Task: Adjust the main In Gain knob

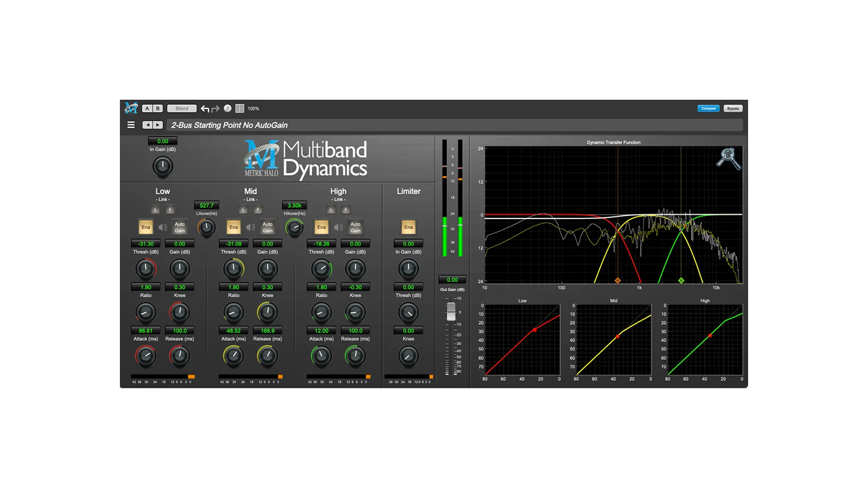Action: (x=163, y=166)
